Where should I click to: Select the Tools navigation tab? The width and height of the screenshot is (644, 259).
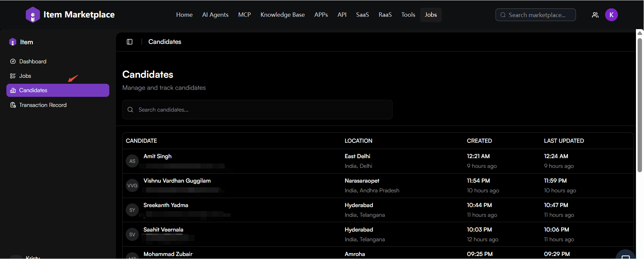[408, 15]
